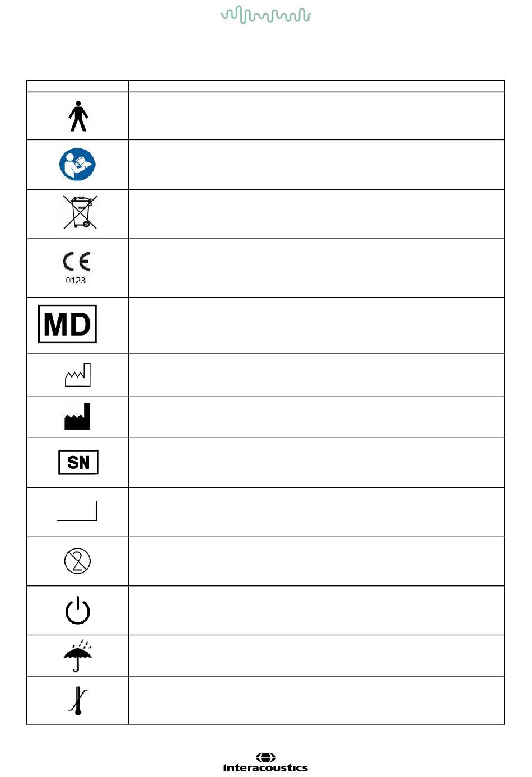Image resolution: width=532 pixels, height=777 pixels.
Task: Click the description cell beside the MD symbol
Action: coord(316,325)
